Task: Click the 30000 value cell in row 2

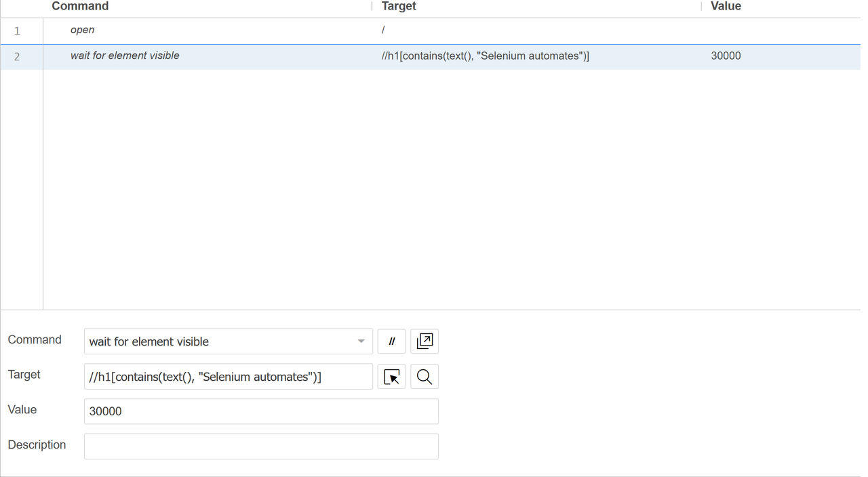Action: click(x=726, y=56)
